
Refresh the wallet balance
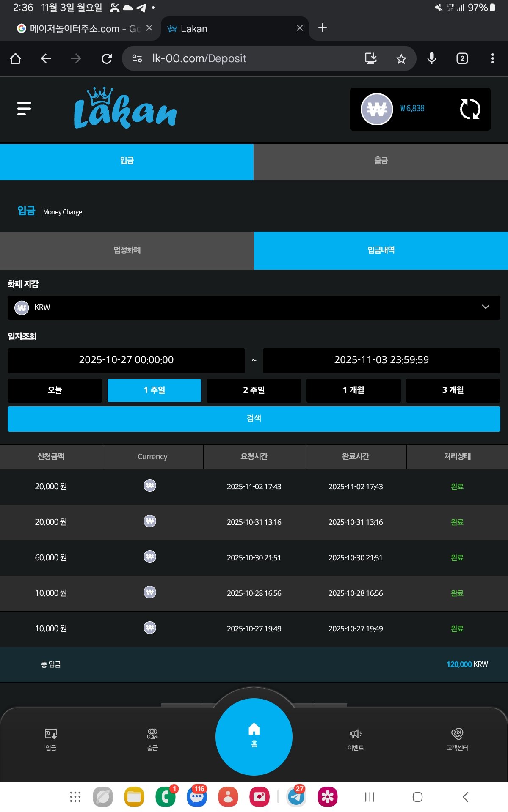click(470, 109)
